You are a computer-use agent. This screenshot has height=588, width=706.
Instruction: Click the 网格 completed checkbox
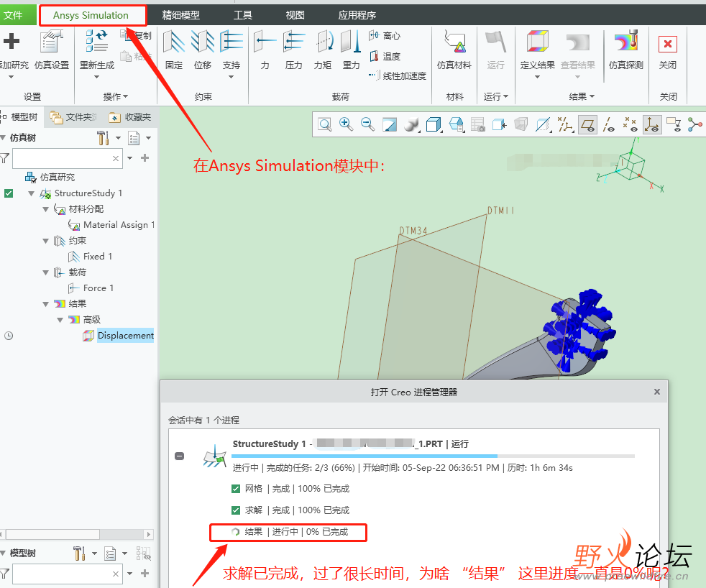[x=236, y=489]
